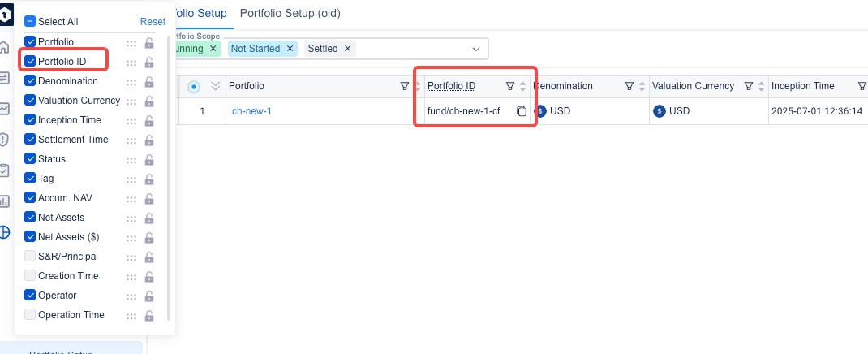
Task: Open Denomination column filter
Action: pos(630,86)
